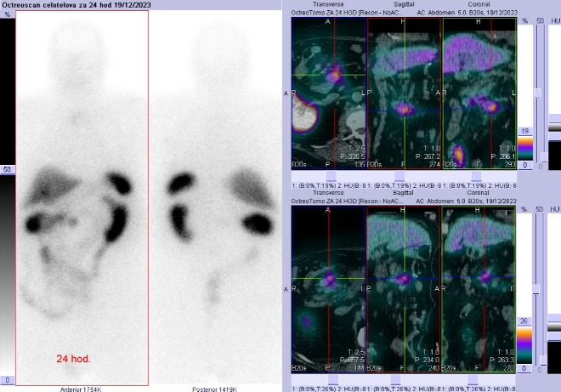Move the top sagittal slice slider

point(399,176)
